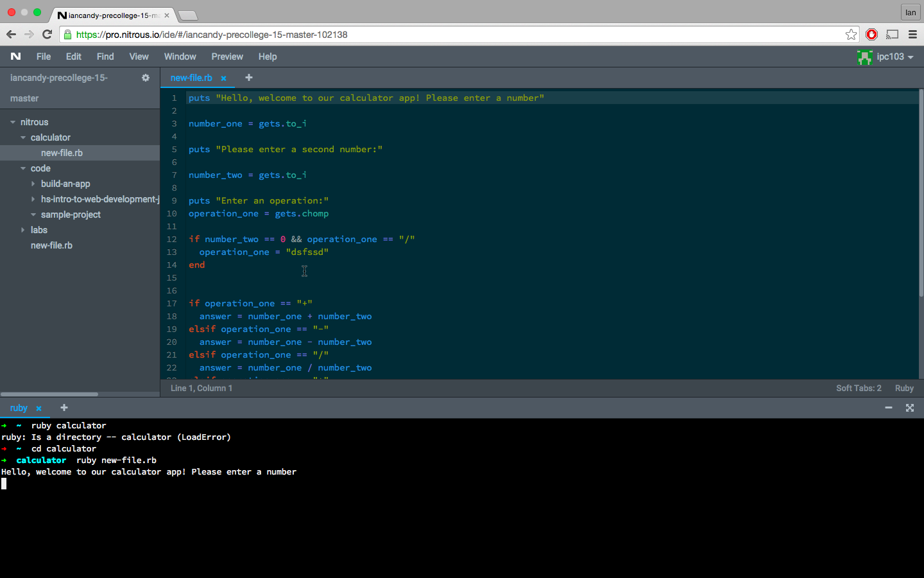Open a new terminal tab
924x578 pixels.
[64, 408]
